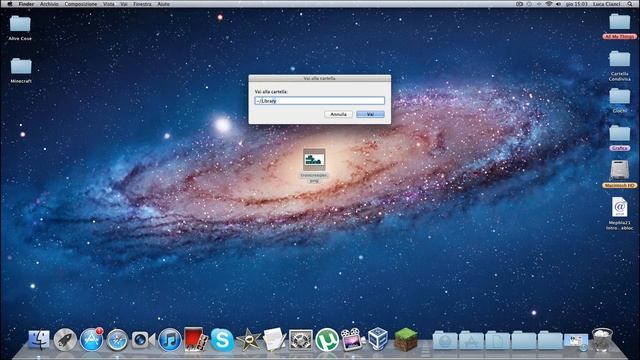Viewport: 640px width, 360px height.
Task: Open the Finder menu
Action: (27, 4)
